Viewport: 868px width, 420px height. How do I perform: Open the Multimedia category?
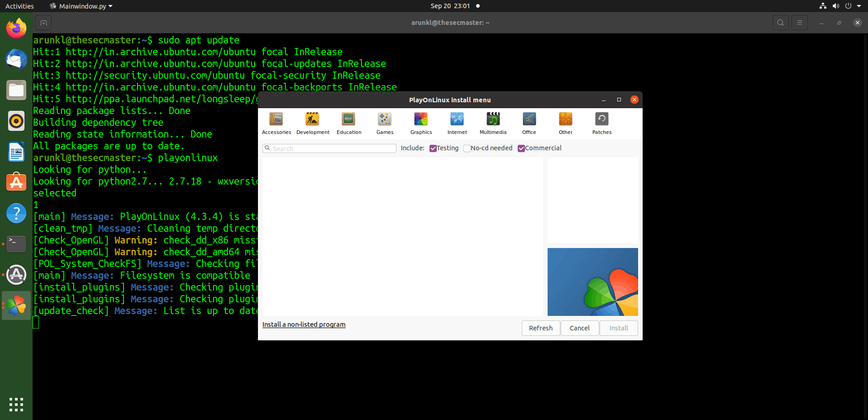pos(493,124)
